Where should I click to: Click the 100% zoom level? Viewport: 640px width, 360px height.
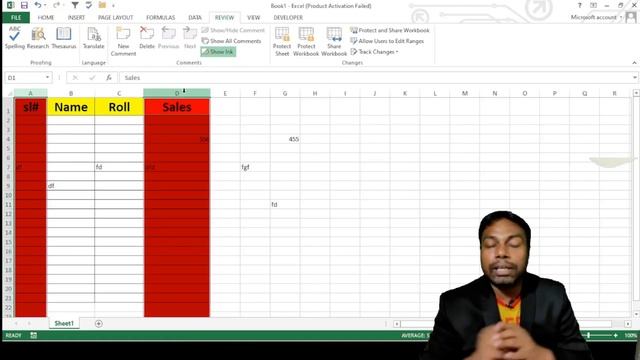(x=631, y=335)
